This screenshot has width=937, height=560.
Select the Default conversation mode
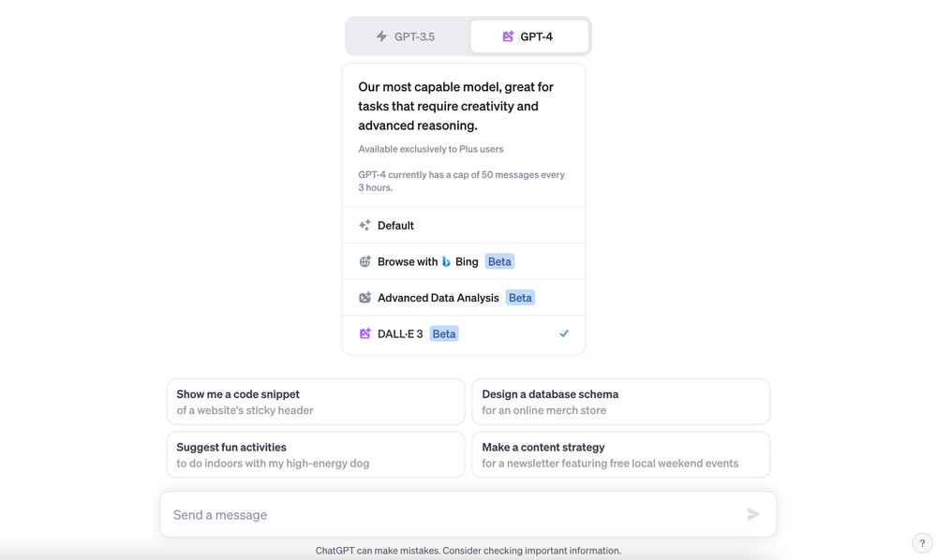click(395, 225)
